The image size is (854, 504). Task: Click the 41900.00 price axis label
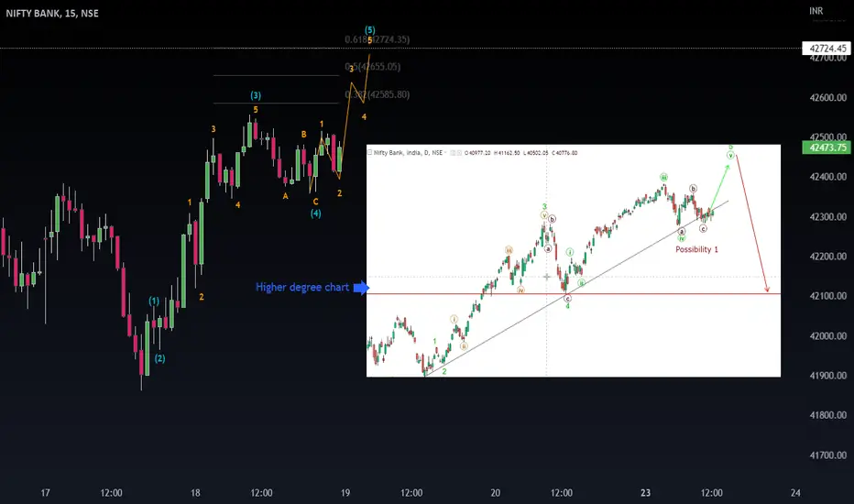pyautogui.click(x=827, y=376)
